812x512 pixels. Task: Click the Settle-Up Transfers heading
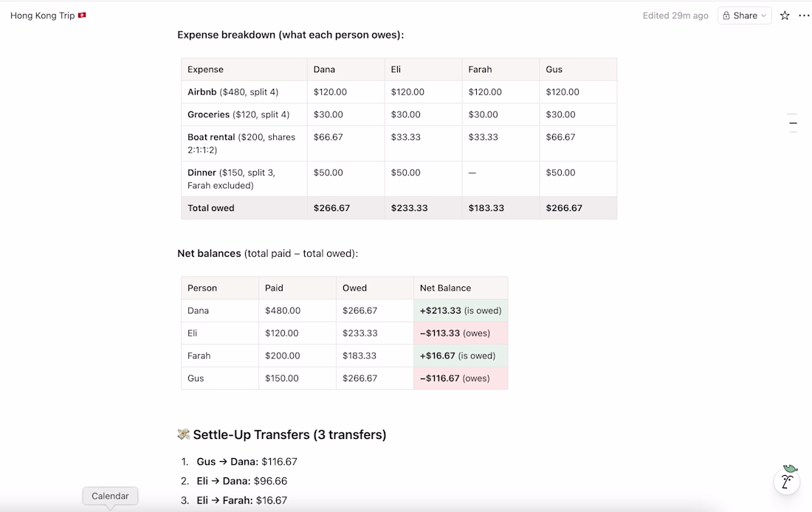(x=289, y=435)
